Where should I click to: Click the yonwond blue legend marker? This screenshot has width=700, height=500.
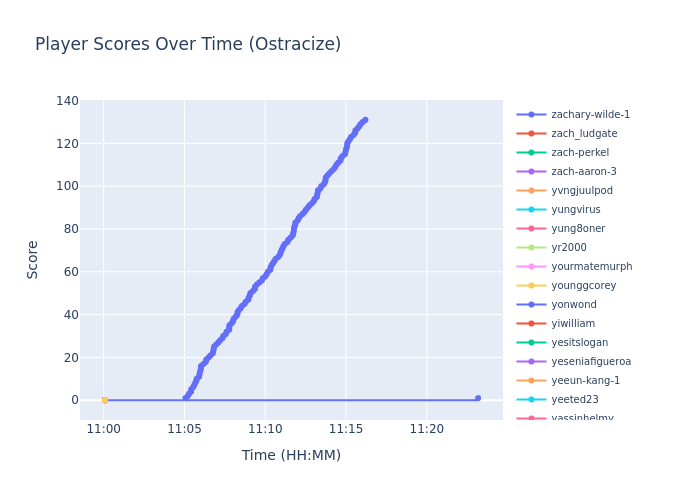(531, 305)
